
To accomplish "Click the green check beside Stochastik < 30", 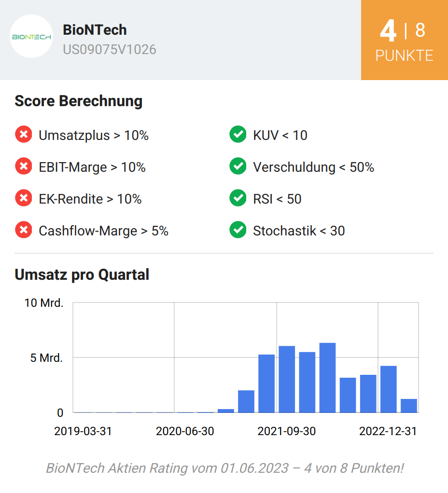I will [x=238, y=230].
